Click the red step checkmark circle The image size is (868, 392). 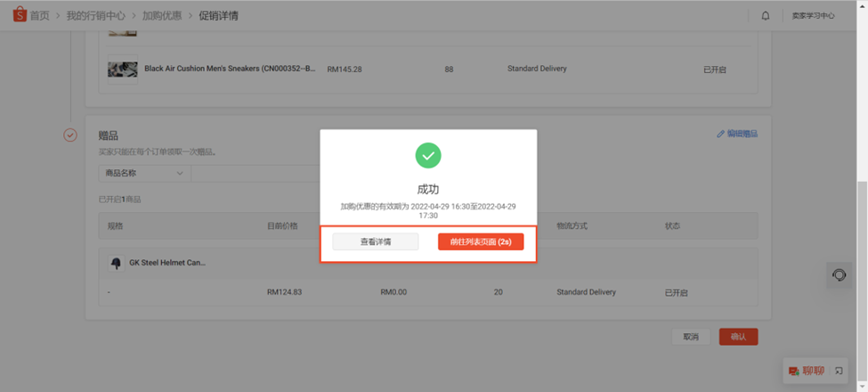click(x=70, y=135)
